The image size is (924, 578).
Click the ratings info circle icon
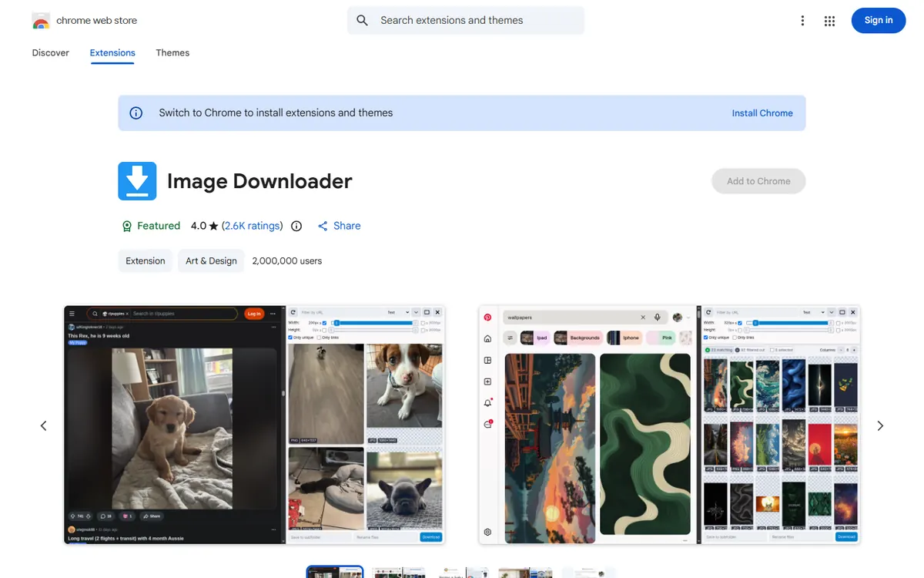(296, 226)
